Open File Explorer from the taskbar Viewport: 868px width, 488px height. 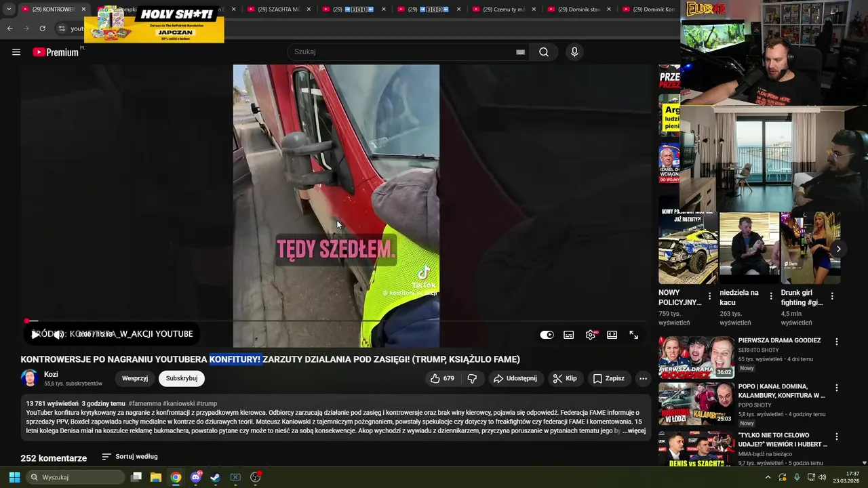[x=156, y=477]
